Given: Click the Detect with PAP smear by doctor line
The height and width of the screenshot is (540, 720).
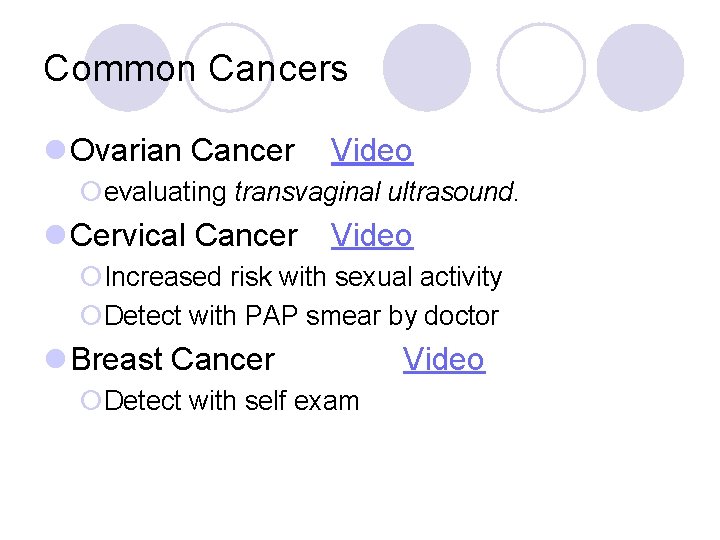Looking at the screenshot, I should click(x=301, y=317).
